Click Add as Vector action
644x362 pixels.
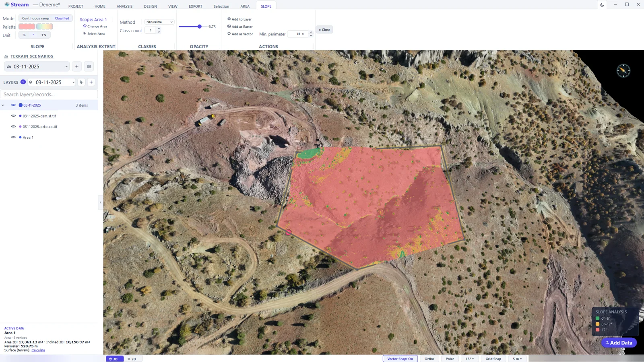[240, 34]
